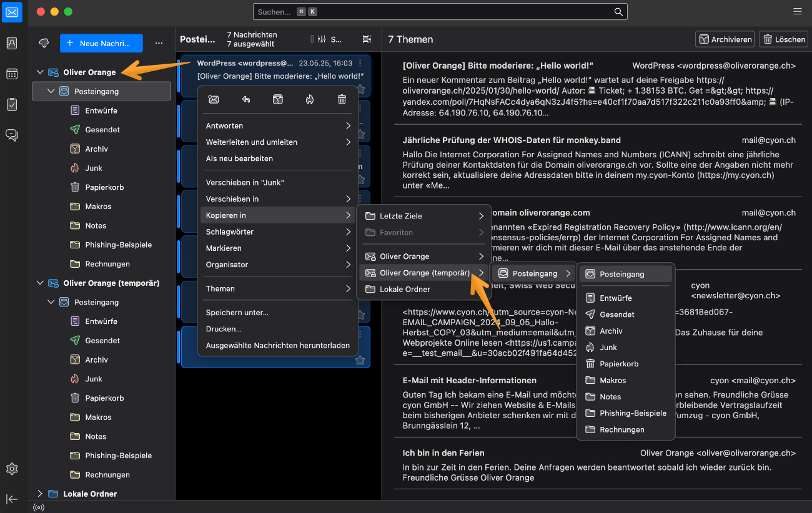Choose Rechnungen in the copy destination submenu
812x513 pixels.
coord(621,429)
